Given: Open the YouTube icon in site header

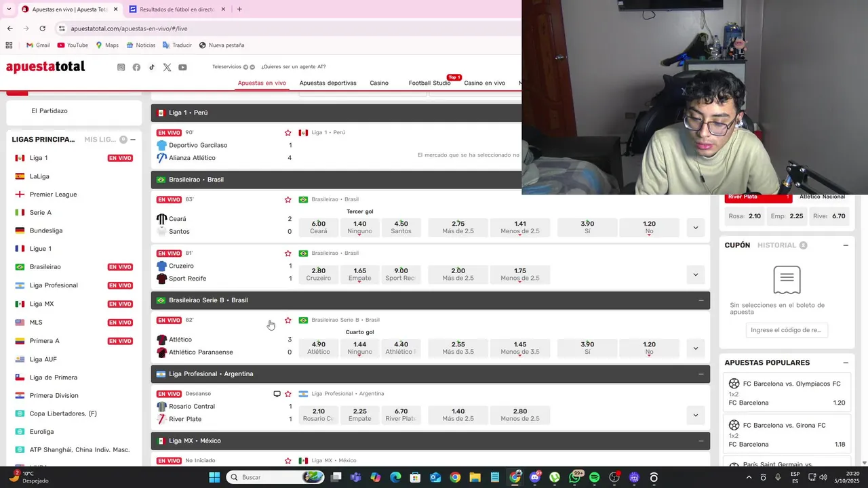Looking at the screenshot, I should coord(182,67).
